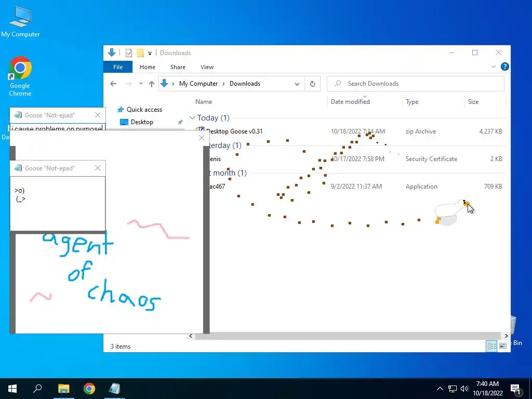The image size is (532, 399).
Task: Switch to Large icons view layout
Action: click(x=503, y=346)
